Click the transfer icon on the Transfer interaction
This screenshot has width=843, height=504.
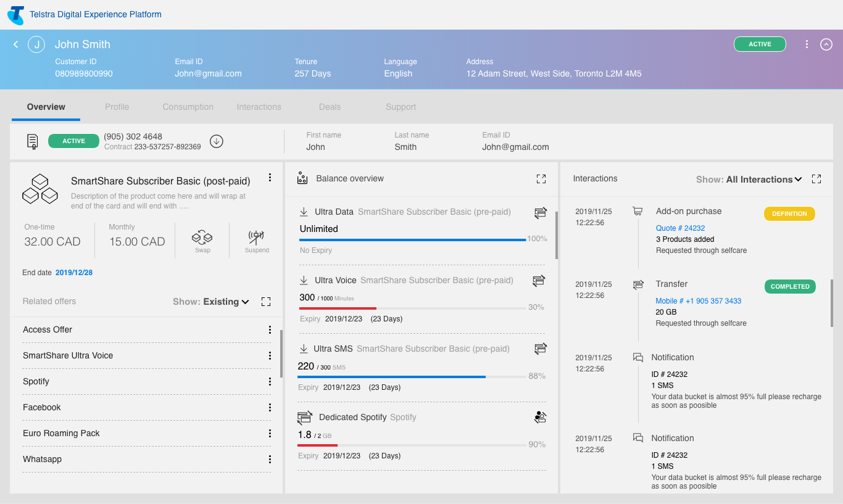637,284
